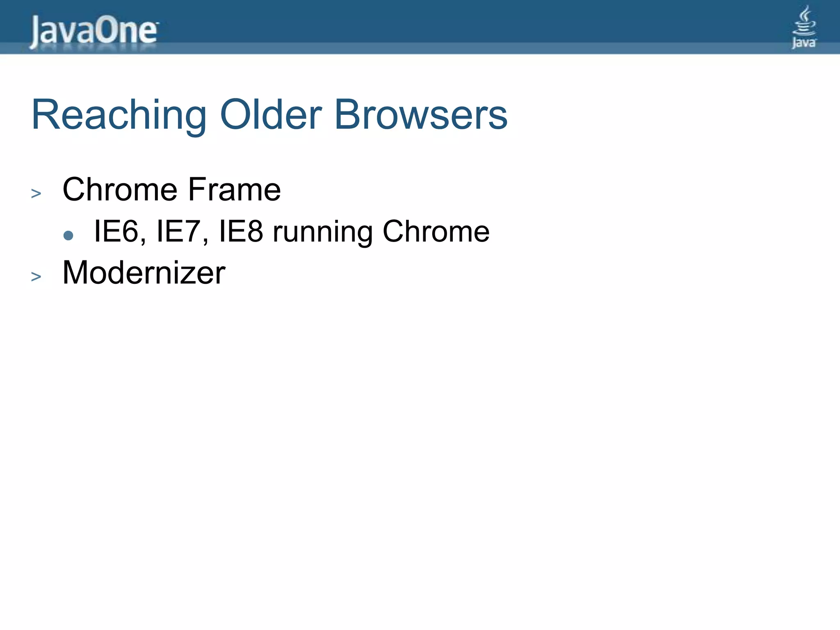This screenshot has width=840, height=630.
Task: Click the arrow bullet before Chrome Frame
Action: (x=36, y=193)
